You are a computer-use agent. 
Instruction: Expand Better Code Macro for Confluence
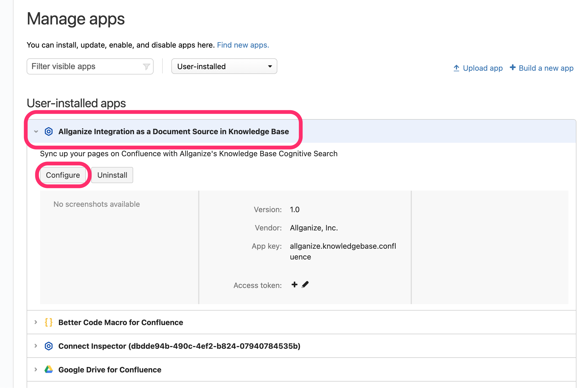pyautogui.click(x=36, y=322)
